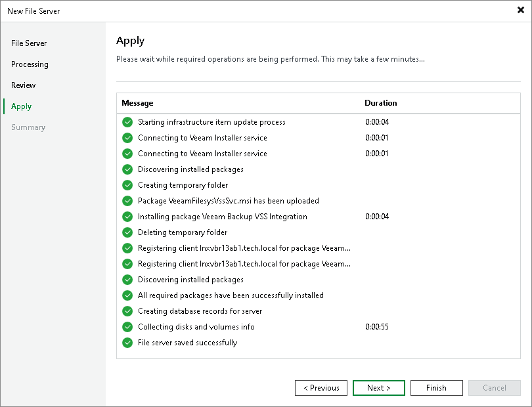
Task: Click the success icon next to Creating temporary folder
Action: click(127, 185)
